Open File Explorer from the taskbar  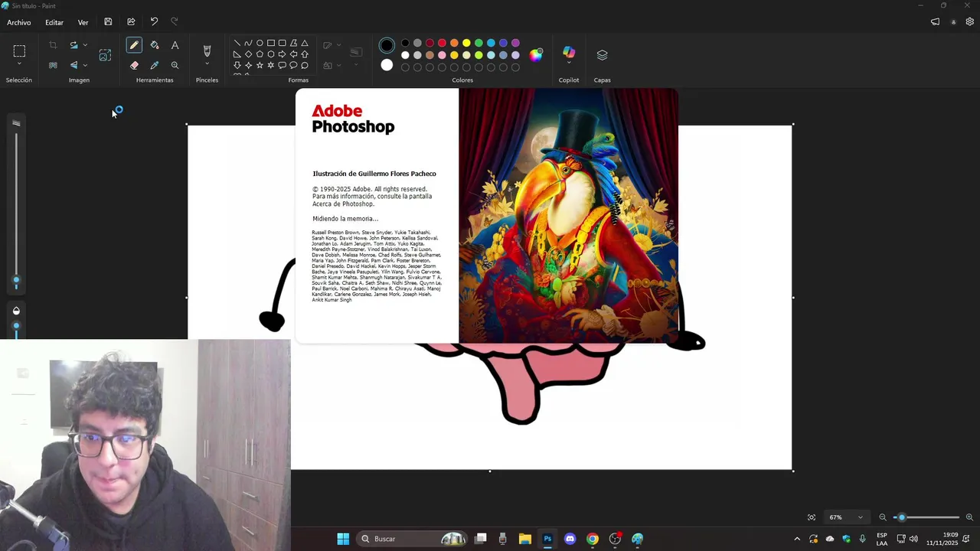click(525, 539)
